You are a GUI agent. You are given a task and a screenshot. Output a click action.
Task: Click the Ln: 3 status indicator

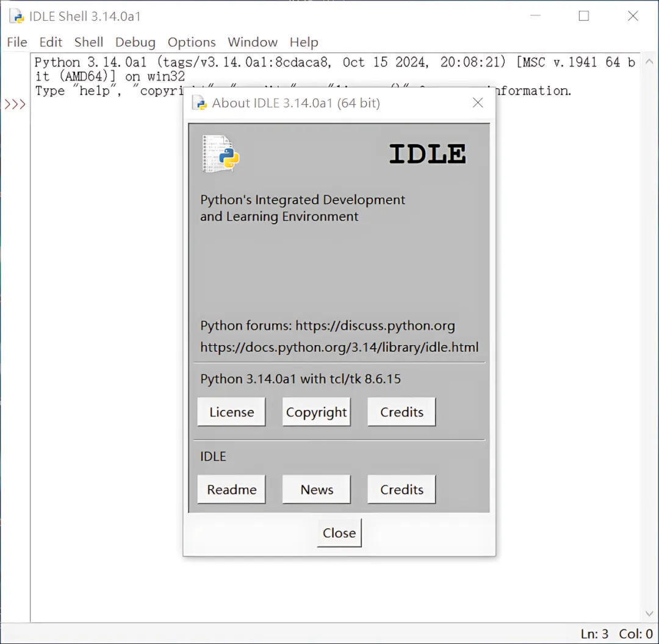coord(595,634)
